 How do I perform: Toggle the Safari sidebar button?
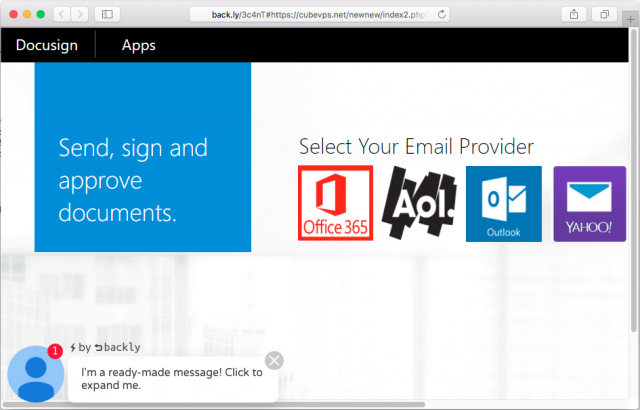click(107, 15)
